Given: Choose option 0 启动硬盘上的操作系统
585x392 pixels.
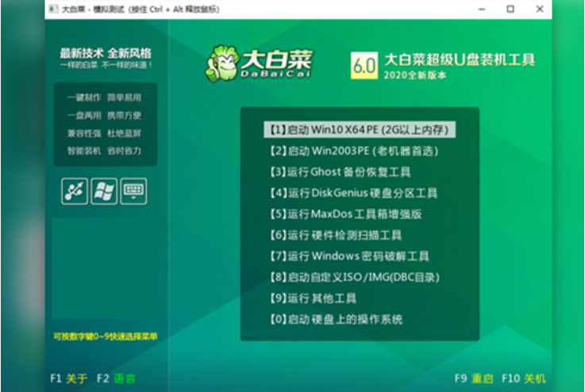Looking at the screenshot, I should (336, 319).
